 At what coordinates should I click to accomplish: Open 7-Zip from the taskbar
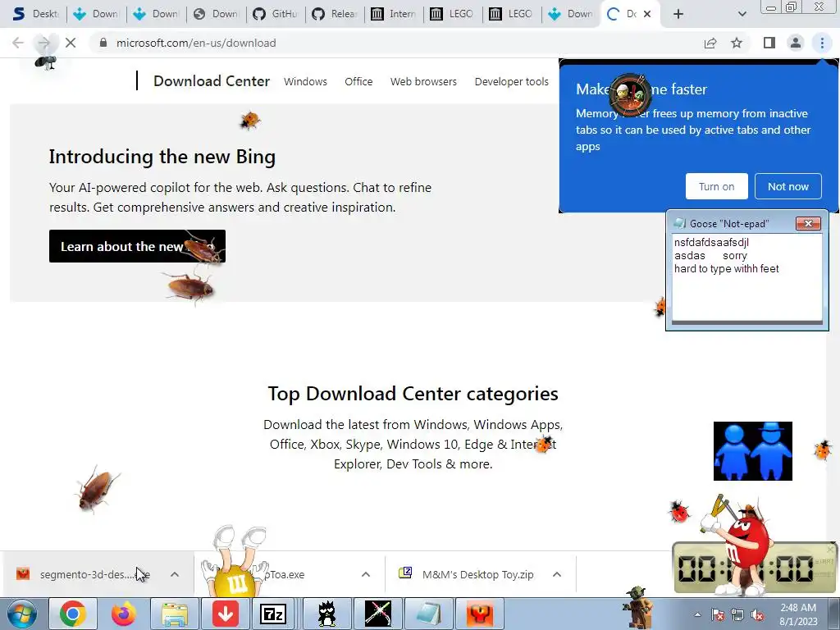[x=273, y=614]
